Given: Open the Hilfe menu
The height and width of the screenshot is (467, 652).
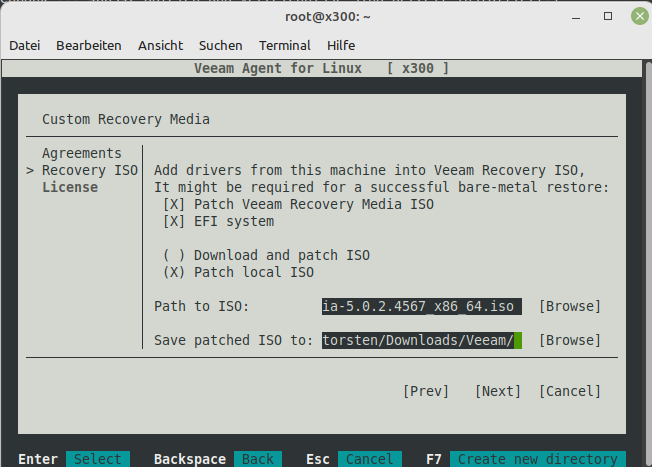Looking at the screenshot, I should [341, 45].
